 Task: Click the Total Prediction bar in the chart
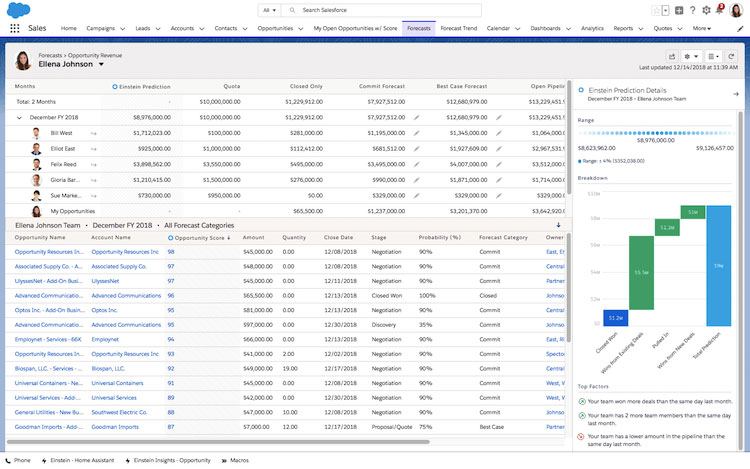click(x=718, y=266)
